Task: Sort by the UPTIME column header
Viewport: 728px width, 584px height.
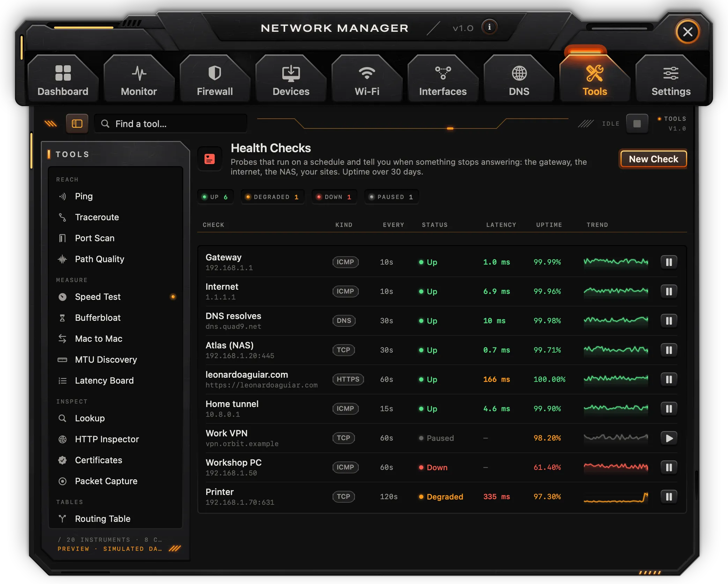Action: tap(549, 225)
